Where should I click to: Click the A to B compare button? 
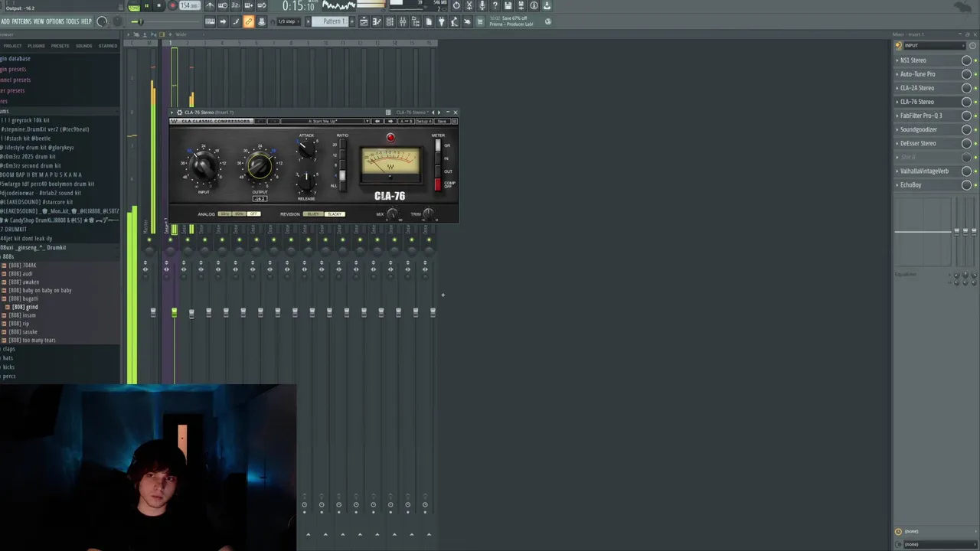click(406, 121)
